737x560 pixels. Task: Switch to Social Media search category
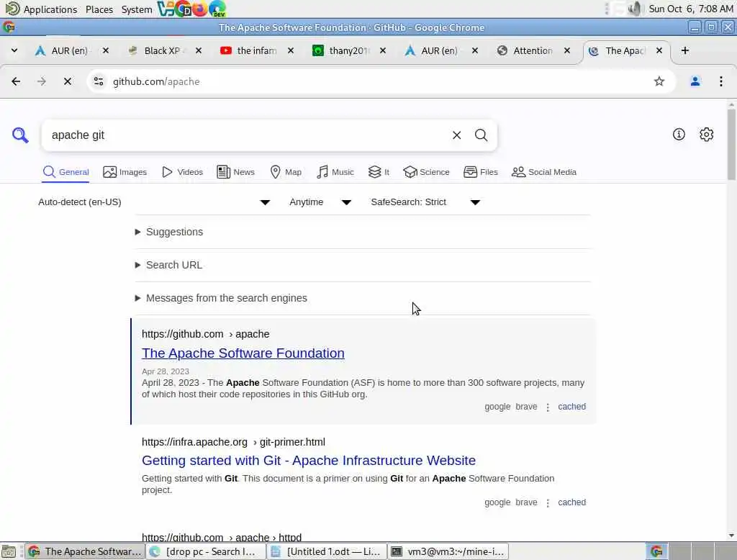click(x=544, y=172)
